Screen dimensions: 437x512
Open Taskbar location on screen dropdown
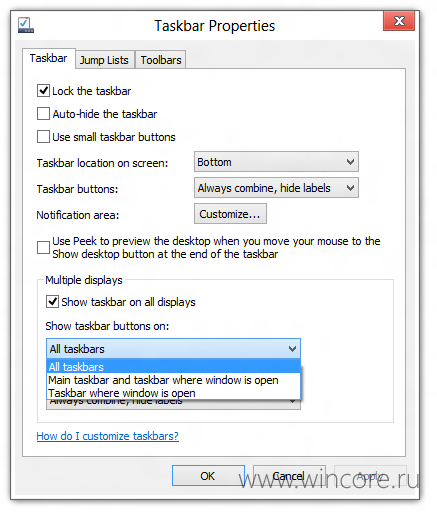pos(276,162)
